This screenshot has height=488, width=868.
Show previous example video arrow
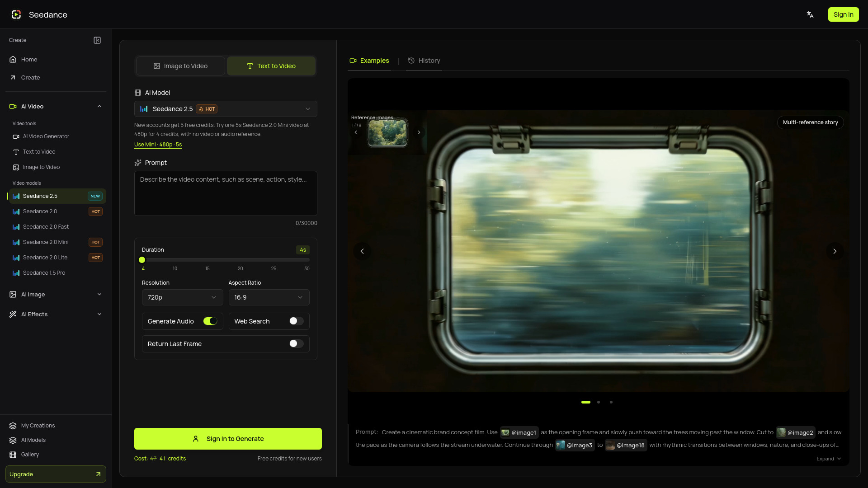click(362, 251)
